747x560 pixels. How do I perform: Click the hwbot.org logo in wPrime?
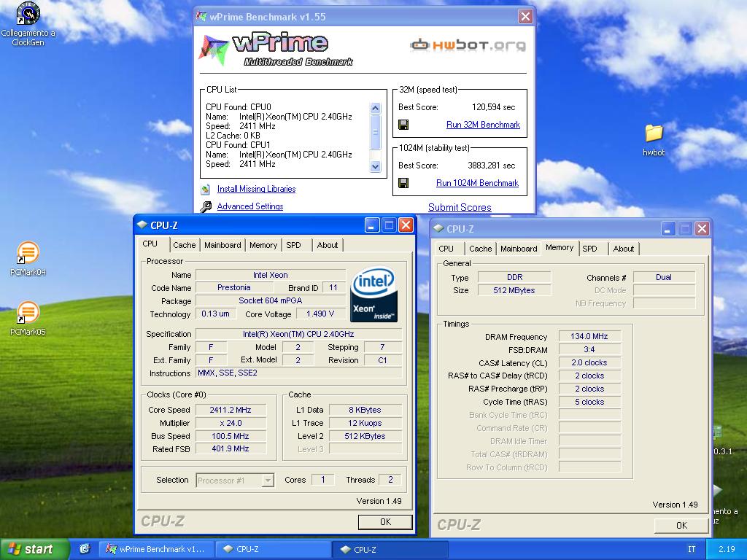click(468, 45)
